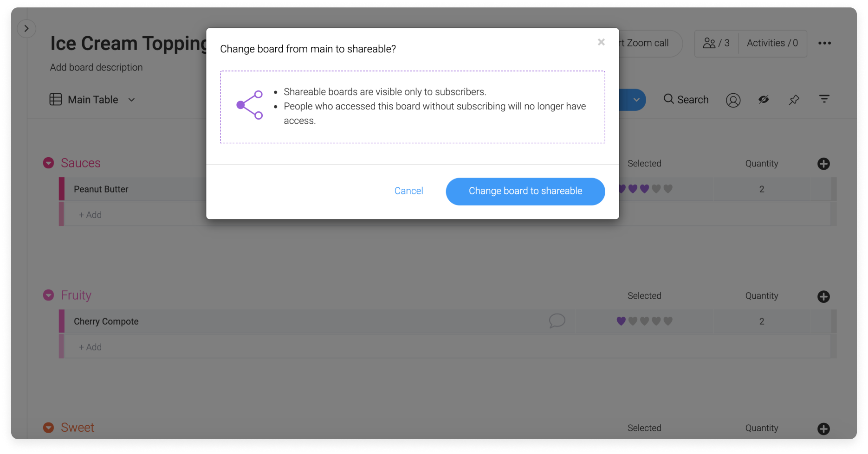Set Cherry Compote rating to five hearts

(668, 321)
